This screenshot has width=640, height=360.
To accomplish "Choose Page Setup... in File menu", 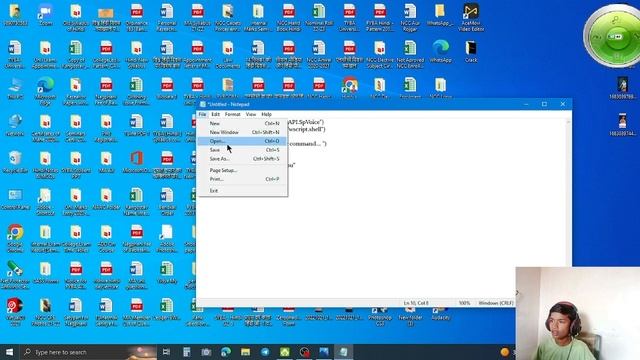I will point(242,170).
